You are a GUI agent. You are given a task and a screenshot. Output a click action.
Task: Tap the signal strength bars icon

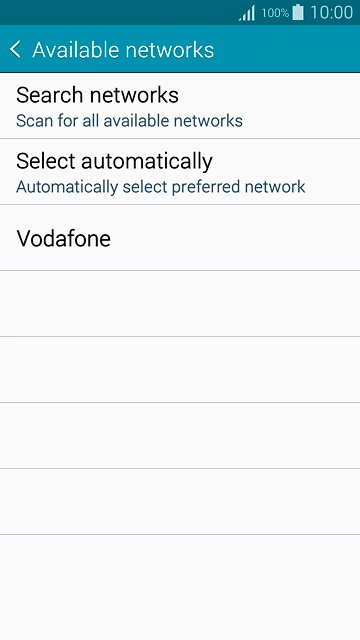coord(247,13)
